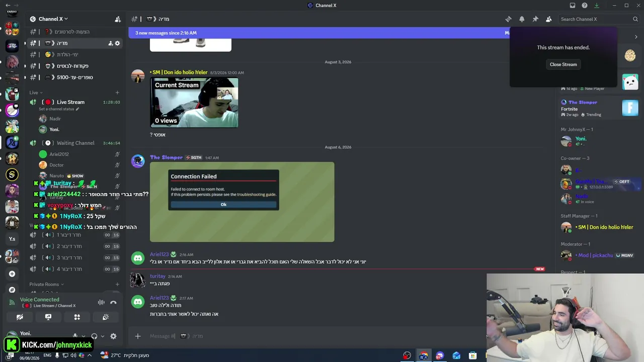Deafen with the headphones icon
The image size is (644, 362).
94,336
